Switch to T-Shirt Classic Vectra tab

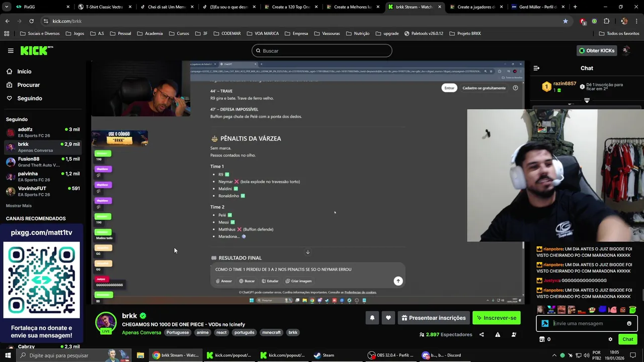(x=106, y=7)
